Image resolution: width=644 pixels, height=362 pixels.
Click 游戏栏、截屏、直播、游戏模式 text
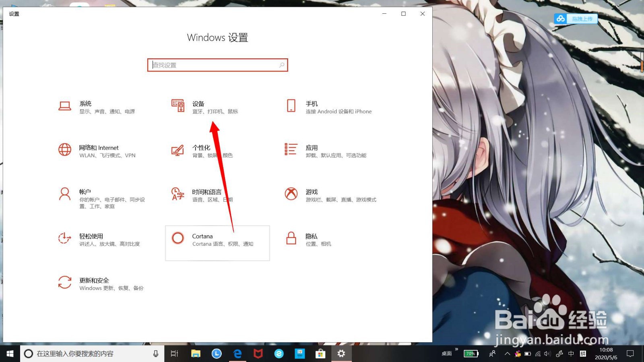pos(341,200)
